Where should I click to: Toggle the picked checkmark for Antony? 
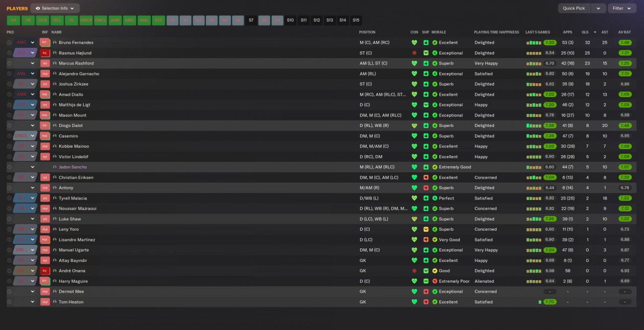pyautogui.click(x=9, y=188)
